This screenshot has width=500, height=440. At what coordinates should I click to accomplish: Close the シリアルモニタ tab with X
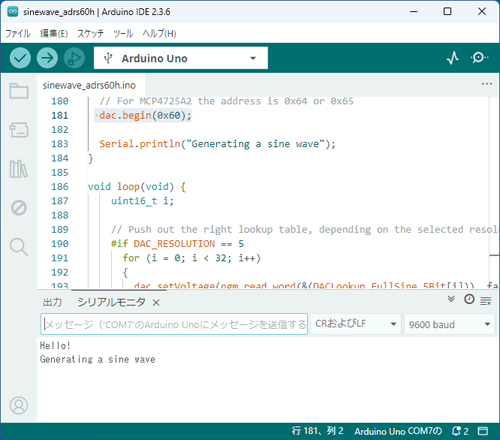(156, 303)
